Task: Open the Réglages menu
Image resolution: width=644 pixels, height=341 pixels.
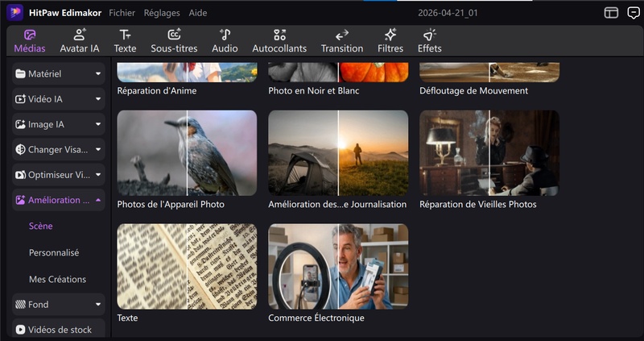Action: pos(162,13)
